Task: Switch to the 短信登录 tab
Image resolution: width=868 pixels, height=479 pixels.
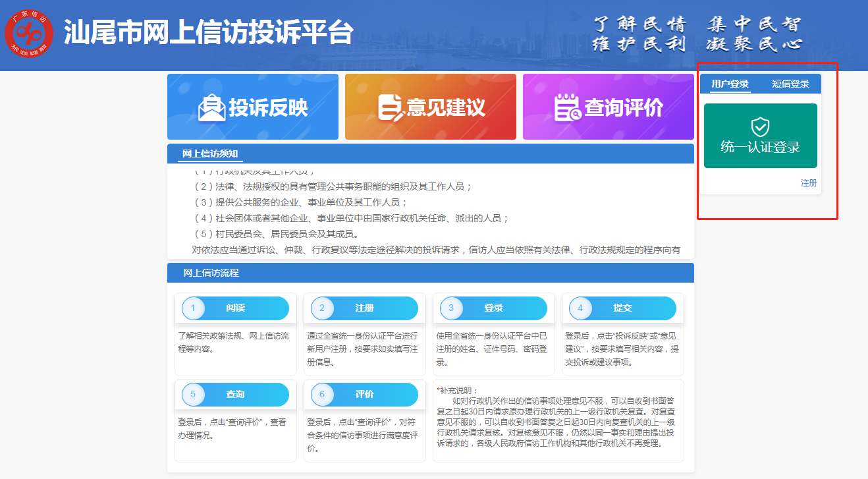Action: pyautogui.click(x=790, y=84)
